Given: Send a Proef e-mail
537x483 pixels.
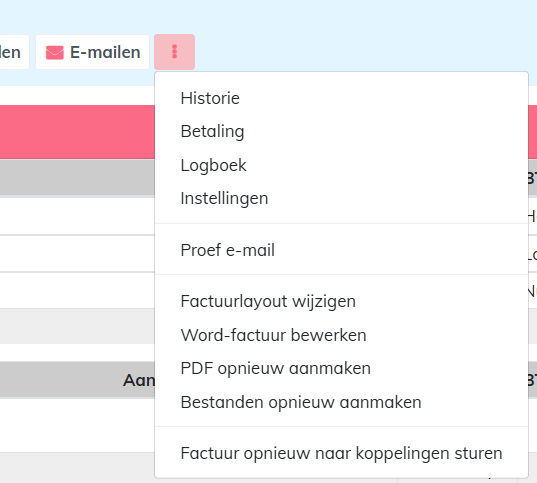Looking at the screenshot, I should 227,250.
